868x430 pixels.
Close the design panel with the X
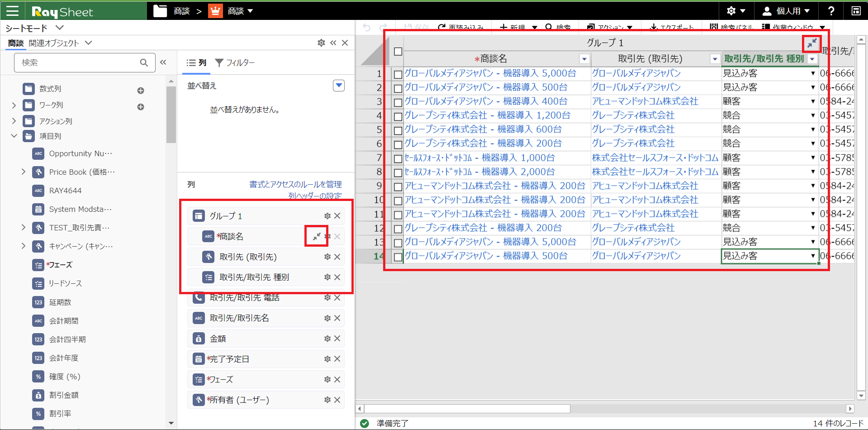click(345, 43)
